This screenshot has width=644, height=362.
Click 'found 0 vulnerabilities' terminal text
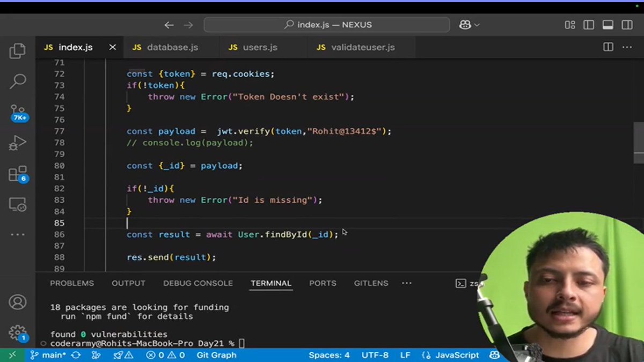click(109, 334)
